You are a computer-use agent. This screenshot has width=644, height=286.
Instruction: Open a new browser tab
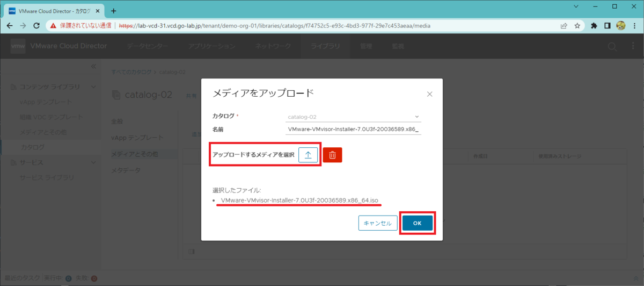(x=113, y=10)
